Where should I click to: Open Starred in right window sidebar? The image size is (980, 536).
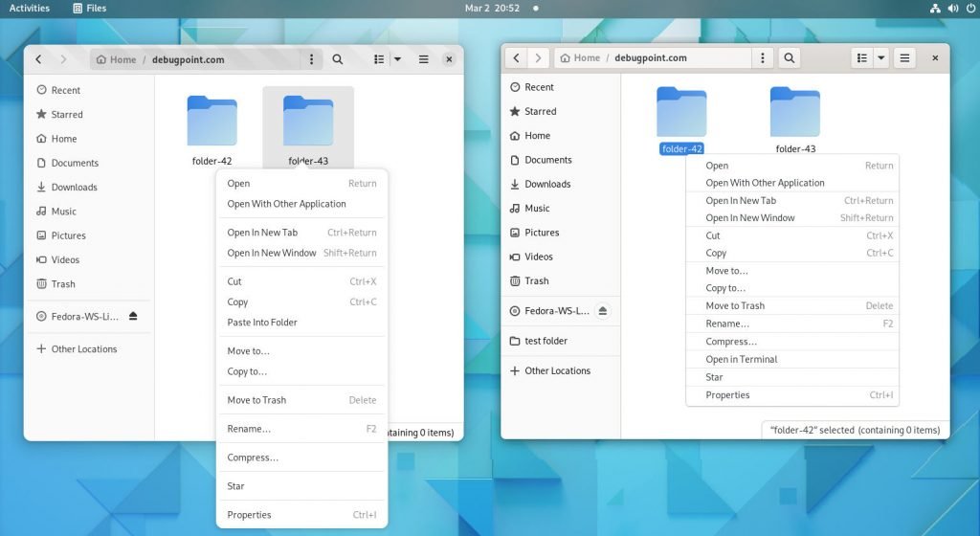561,111
